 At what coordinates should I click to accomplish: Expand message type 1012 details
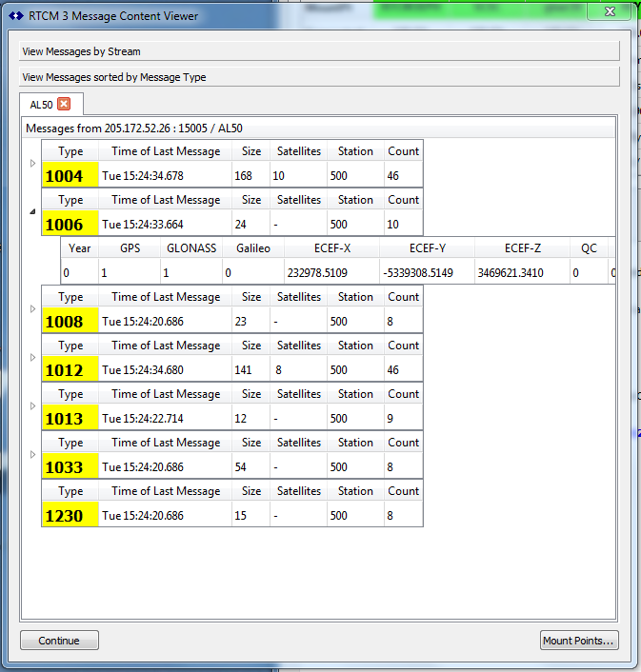[x=33, y=358]
